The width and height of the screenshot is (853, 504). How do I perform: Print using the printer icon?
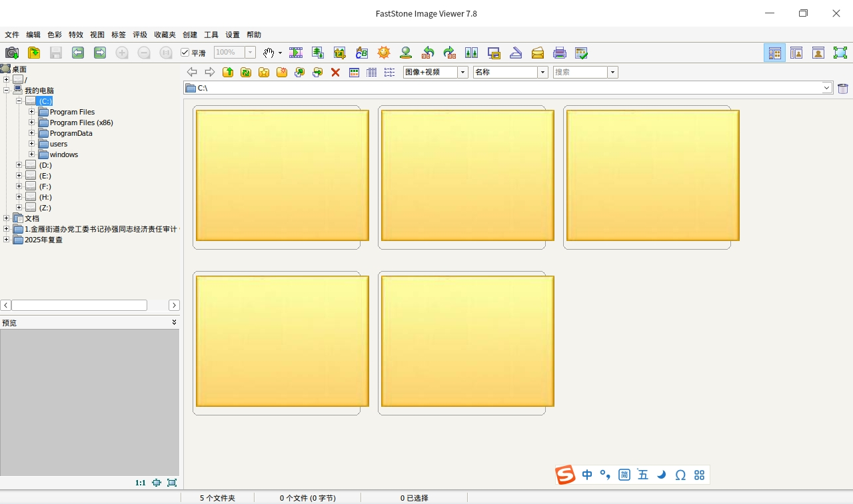(x=560, y=53)
